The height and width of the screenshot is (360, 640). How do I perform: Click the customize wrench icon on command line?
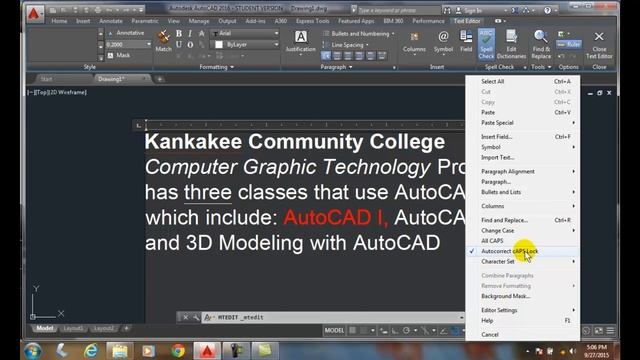click(x=196, y=317)
